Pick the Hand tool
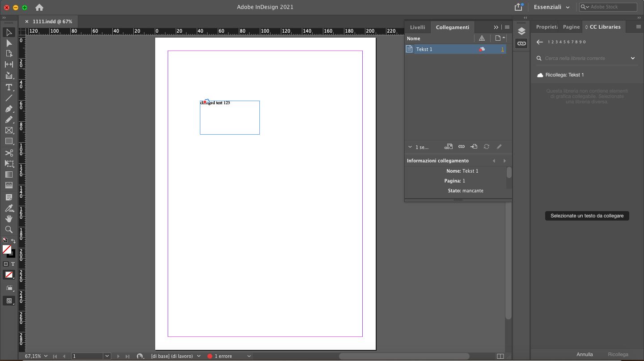644x361 pixels. click(9, 219)
